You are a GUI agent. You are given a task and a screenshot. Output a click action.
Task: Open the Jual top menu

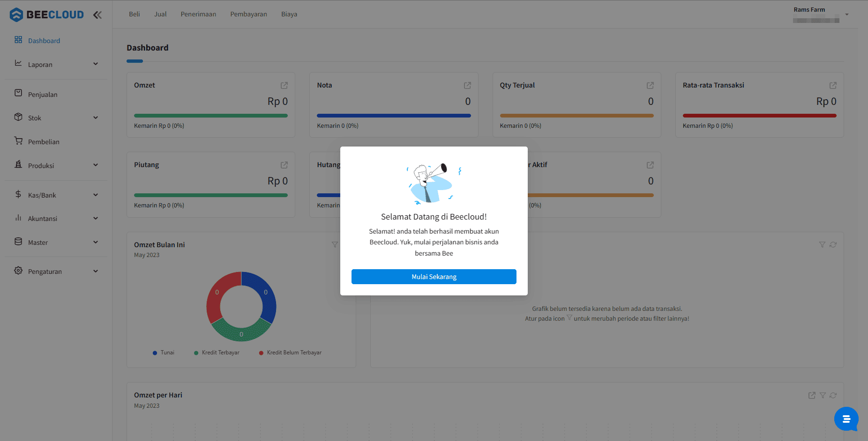(160, 14)
